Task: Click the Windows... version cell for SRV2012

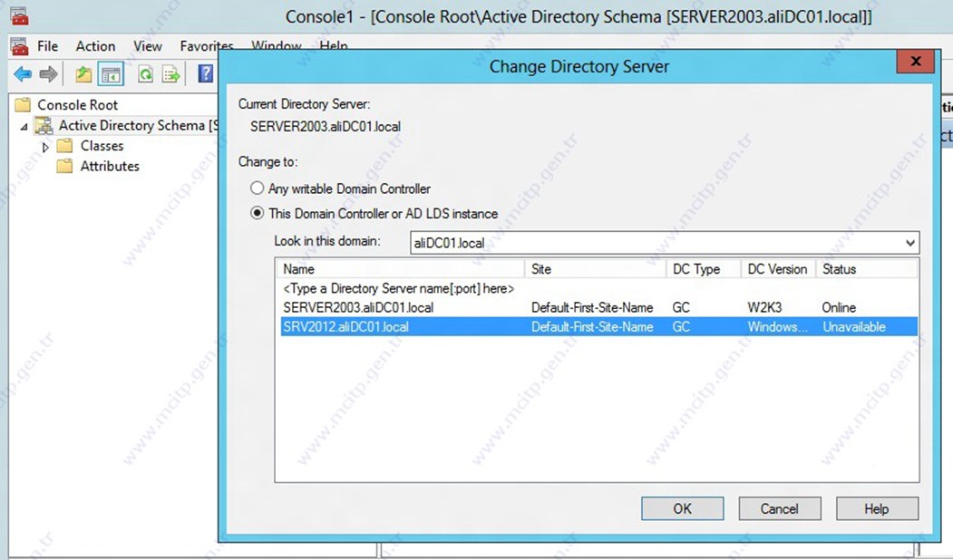Action: click(x=778, y=327)
